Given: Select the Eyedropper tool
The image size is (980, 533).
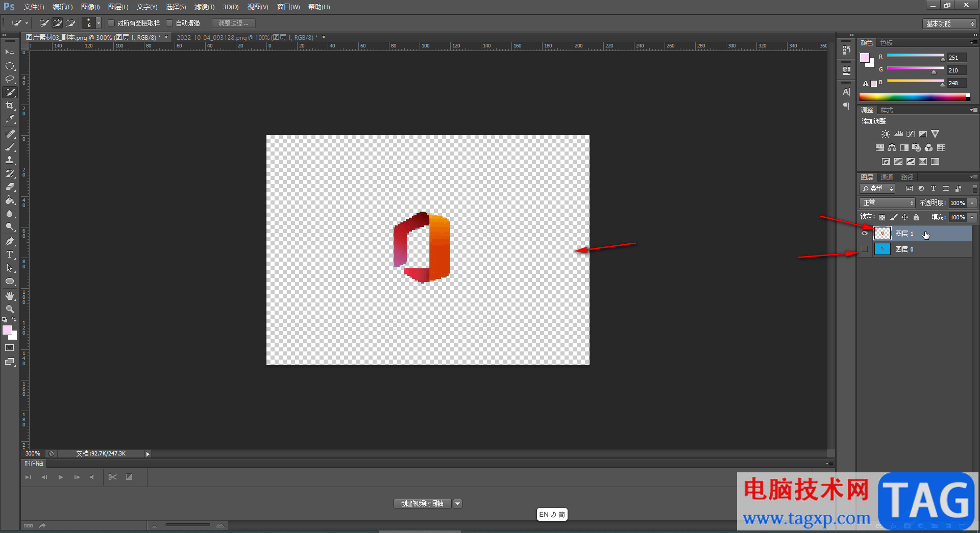Looking at the screenshot, I should click(x=10, y=119).
